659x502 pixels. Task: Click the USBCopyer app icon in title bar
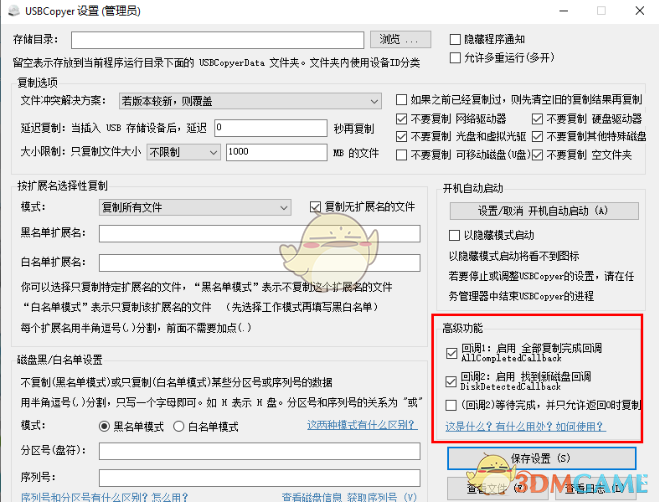point(14,11)
